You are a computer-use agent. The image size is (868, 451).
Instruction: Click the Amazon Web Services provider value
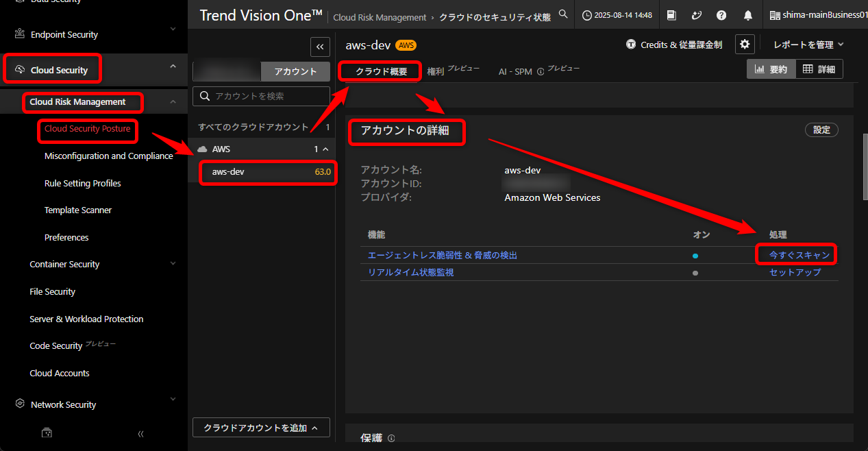[552, 197]
